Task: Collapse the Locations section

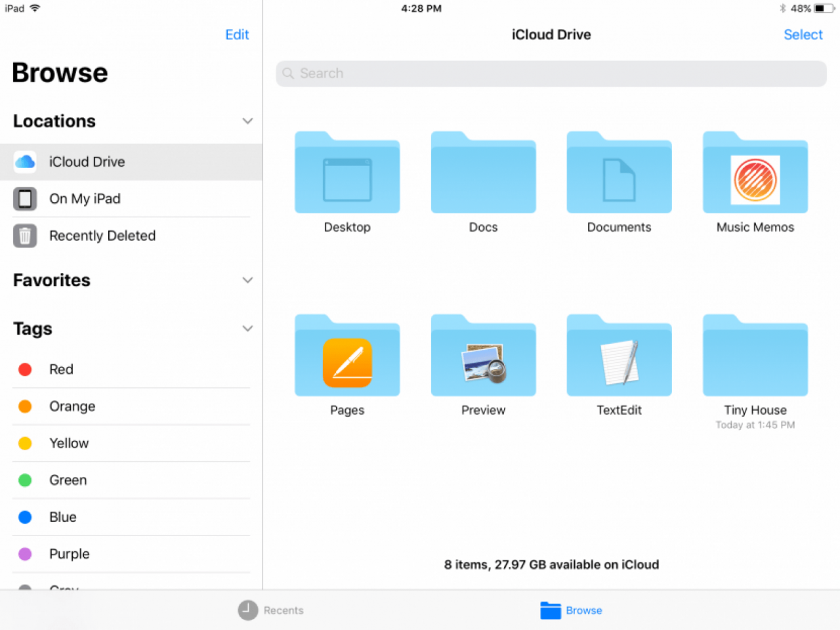Action: tap(247, 121)
